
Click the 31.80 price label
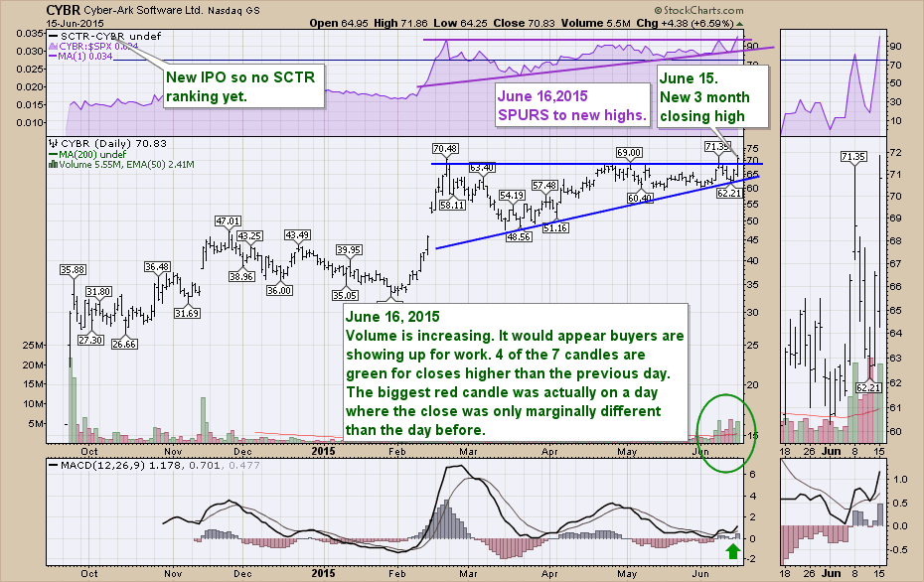[98, 292]
